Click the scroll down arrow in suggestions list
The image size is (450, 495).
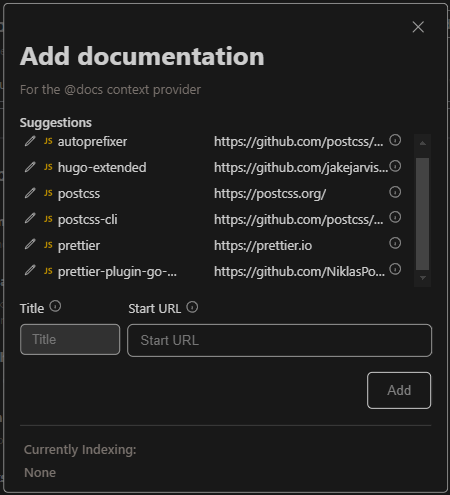423,278
